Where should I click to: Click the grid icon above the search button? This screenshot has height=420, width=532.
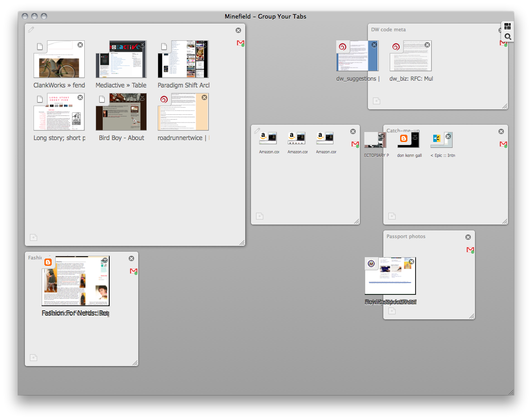(508, 26)
